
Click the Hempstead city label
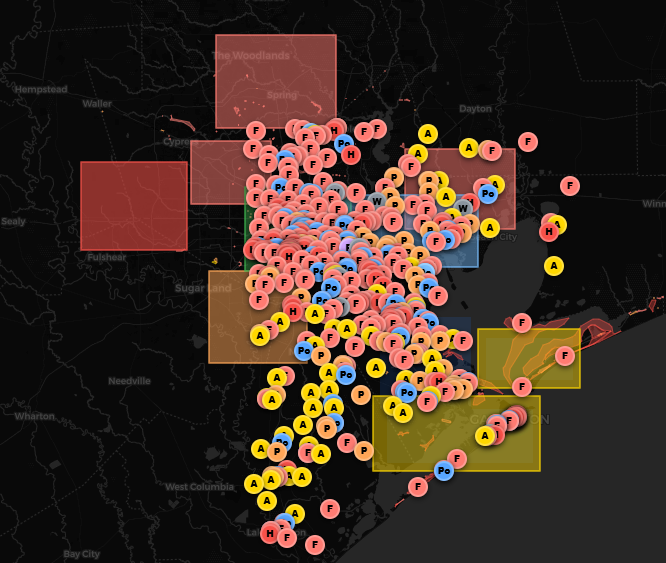tap(41, 89)
